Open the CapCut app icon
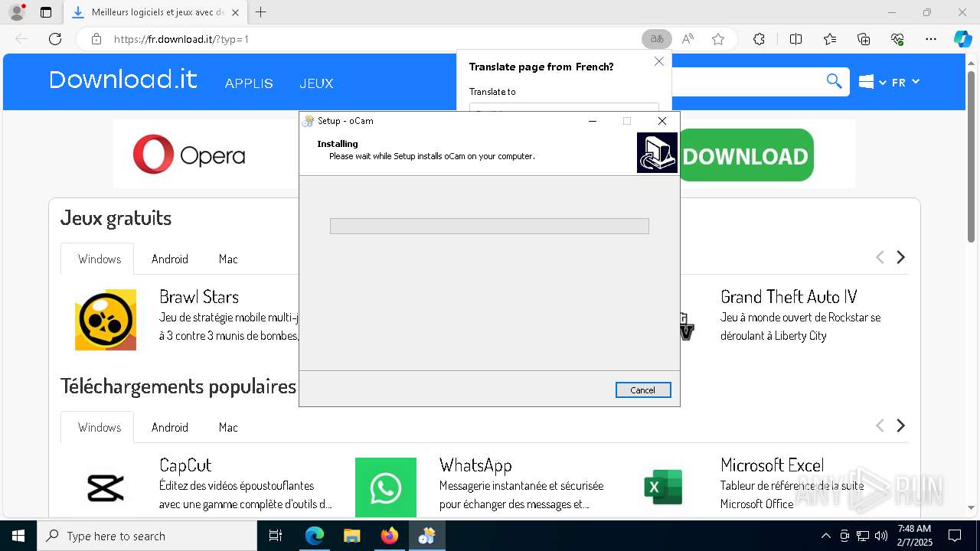Screen dimensions: 980x551 coord(106,487)
